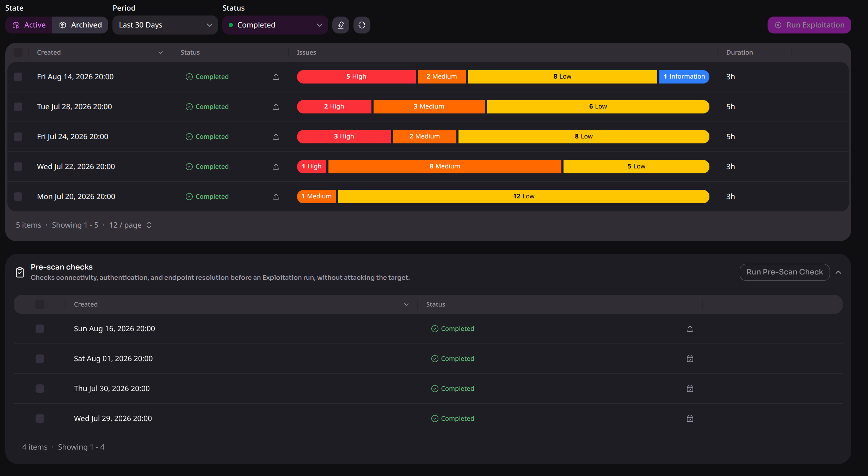
Task: Sort exploitation runs by Created column chevron
Action: (x=161, y=52)
